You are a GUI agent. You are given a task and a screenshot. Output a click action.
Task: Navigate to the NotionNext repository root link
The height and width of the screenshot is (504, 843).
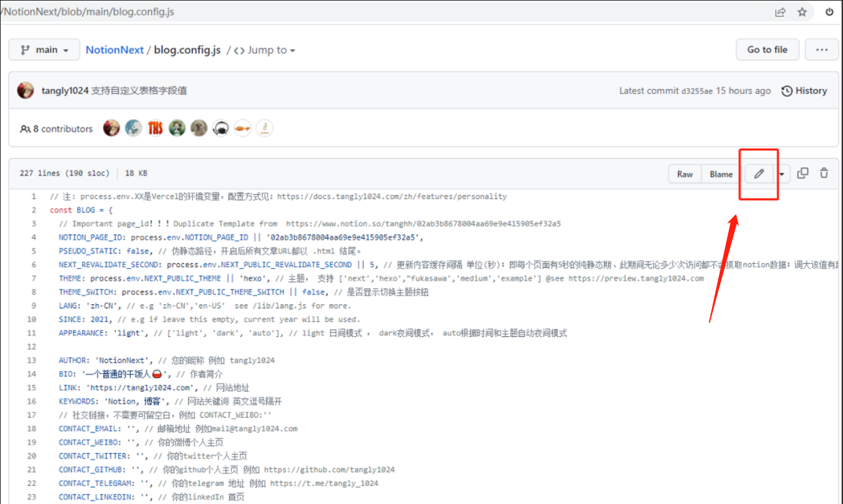114,50
